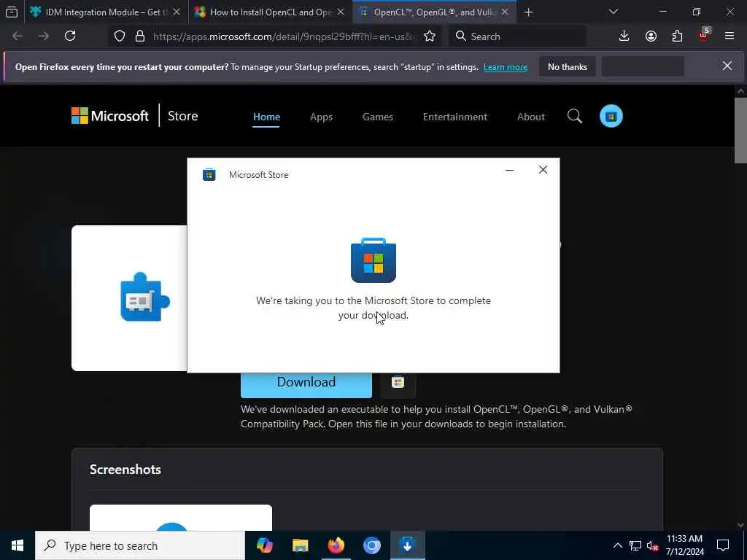Open the extensions puzzle icon
Viewport: 747px width, 560px height.
(677, 36)
